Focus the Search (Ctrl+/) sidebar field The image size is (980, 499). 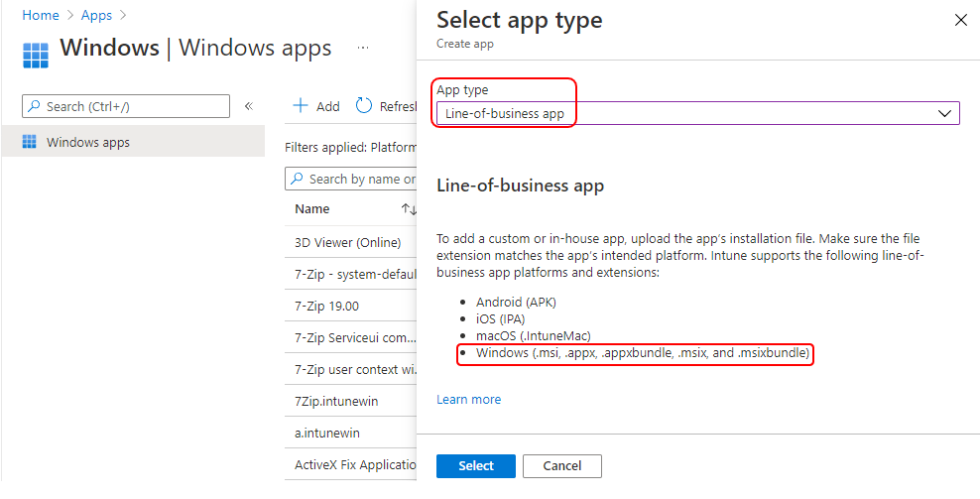tap(126, 106)
